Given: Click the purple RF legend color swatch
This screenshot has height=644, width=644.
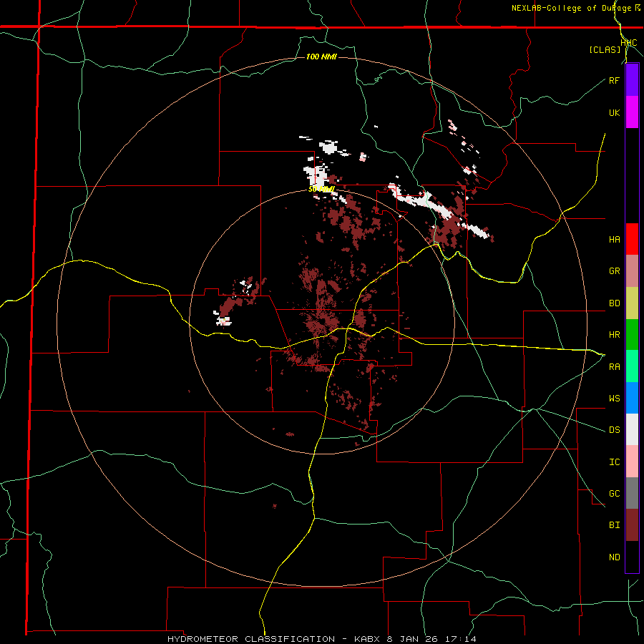Looking at the screenshot, I should pos(632,80).
